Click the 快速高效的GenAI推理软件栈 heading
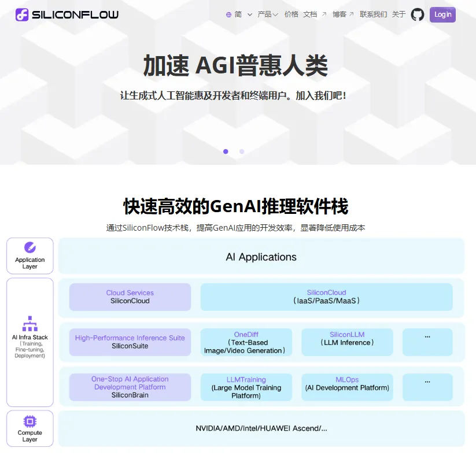The image size is (476, 459). pyautogui.click(x=235, y=206)
